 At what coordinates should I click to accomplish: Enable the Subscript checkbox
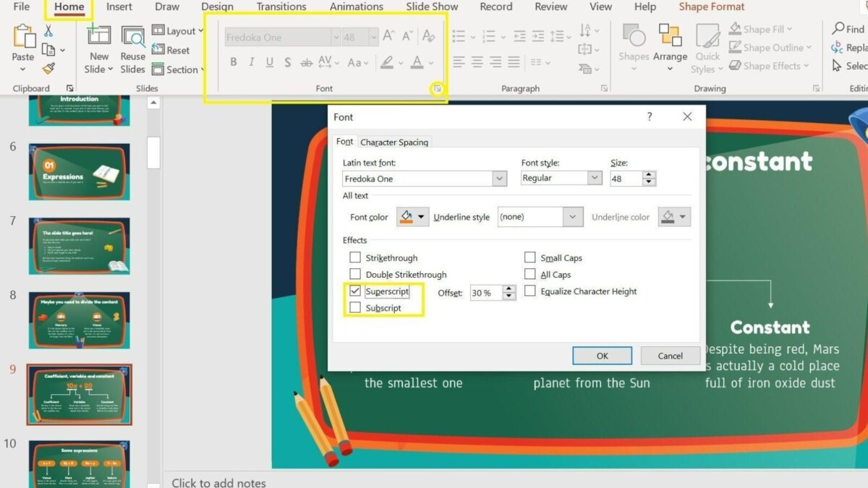(x=355, y=308)
